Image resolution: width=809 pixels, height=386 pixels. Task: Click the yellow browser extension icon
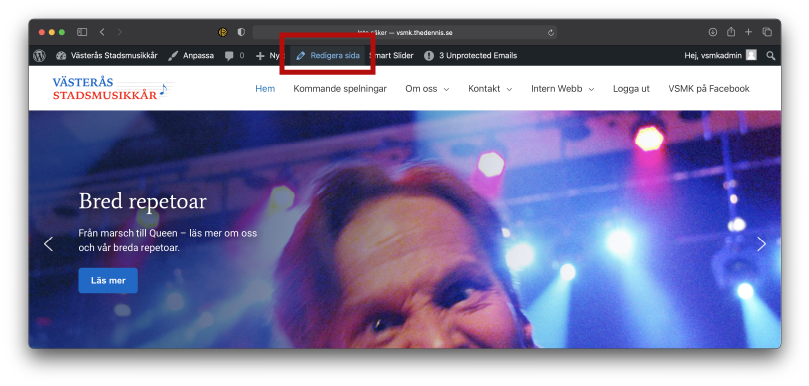[x=223, y=32]
